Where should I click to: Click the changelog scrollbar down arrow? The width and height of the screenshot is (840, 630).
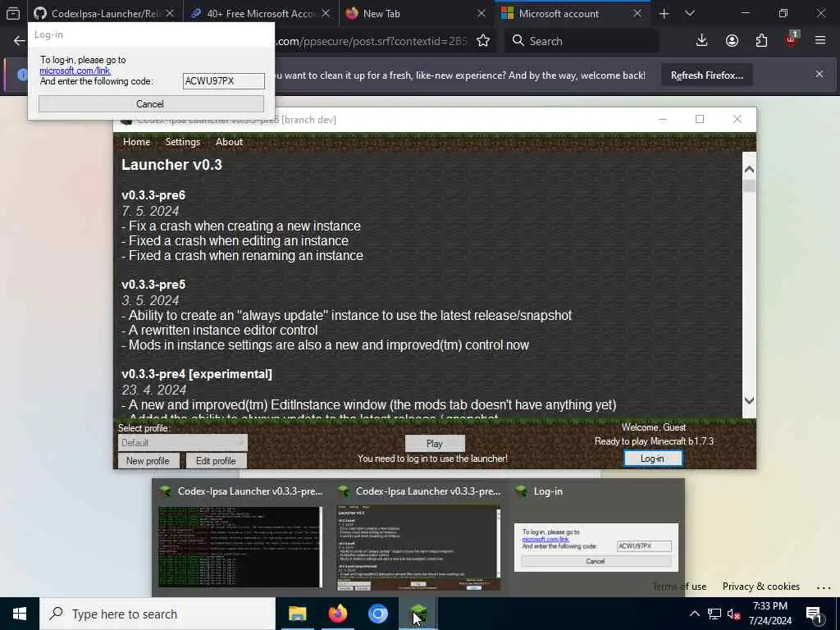coord(749,400)
